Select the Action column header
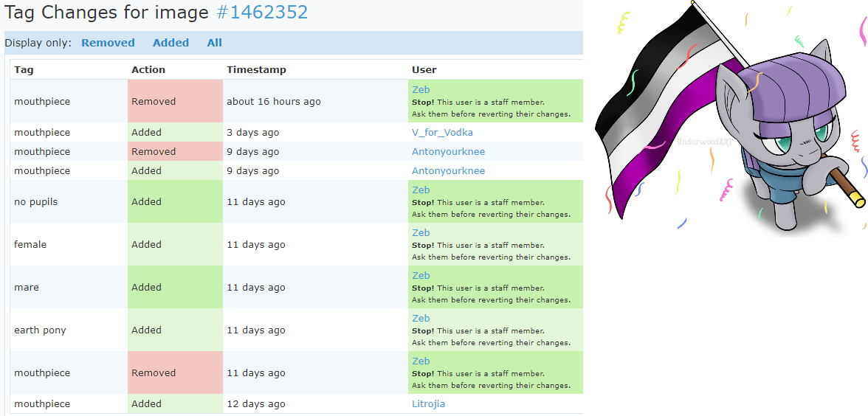Screen dimensions: 868x416 coord(148,69)
